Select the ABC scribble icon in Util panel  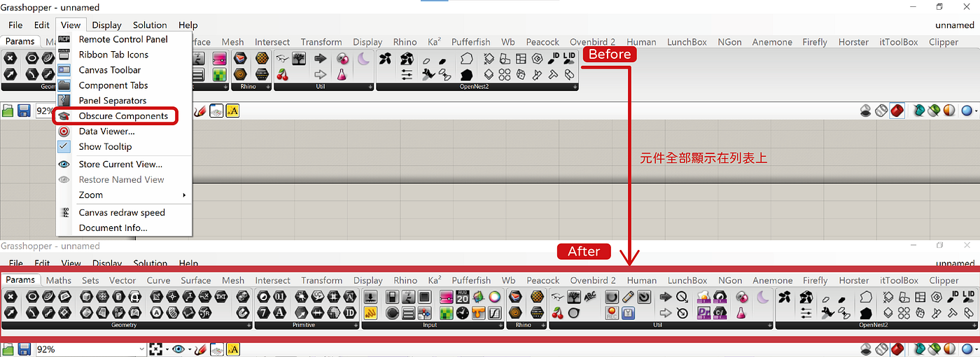point(590,297)
